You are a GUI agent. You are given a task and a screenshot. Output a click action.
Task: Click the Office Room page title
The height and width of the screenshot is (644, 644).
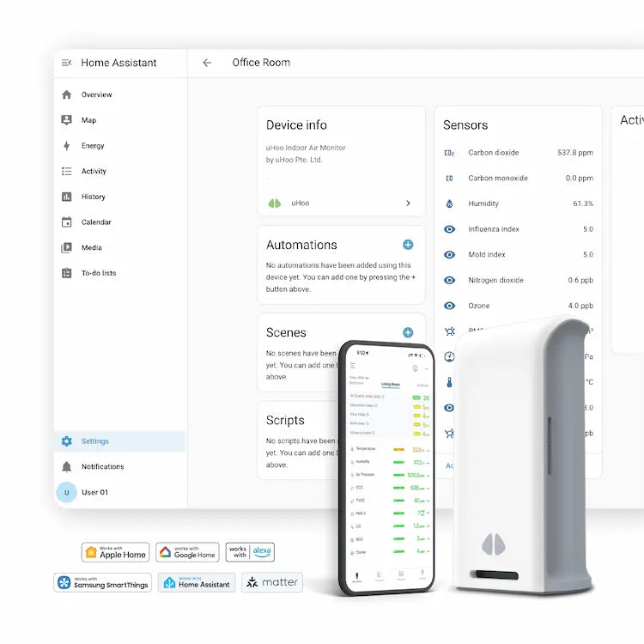(x=261, y=63)
